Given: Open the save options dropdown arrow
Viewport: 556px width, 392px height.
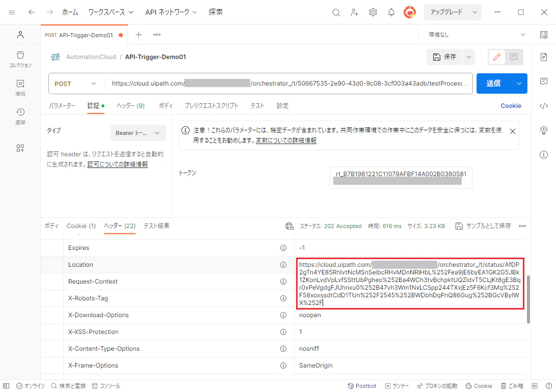Looking at the screenshot, I should (468, 57).
